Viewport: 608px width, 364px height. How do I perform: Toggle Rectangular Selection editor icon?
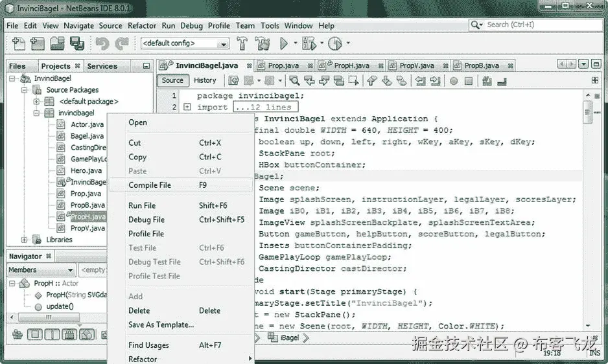click(353, 80)
